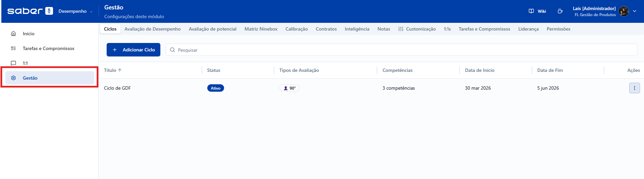
Task: Click the 90° evaluation type badge
Action: (x=289, y=88)
